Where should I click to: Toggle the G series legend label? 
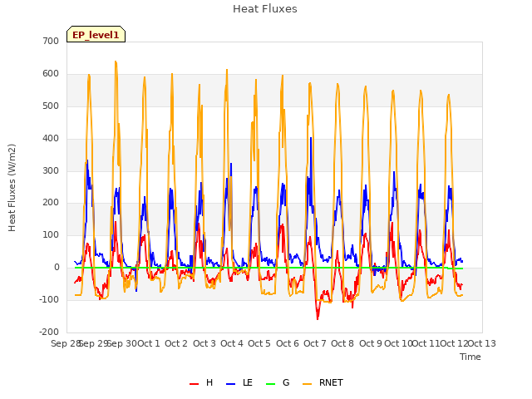coord(286,382)
